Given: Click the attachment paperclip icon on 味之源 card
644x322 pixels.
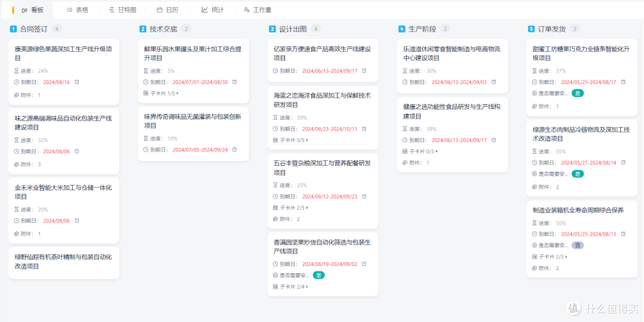Looking at the screenshot, I should 17,165.
